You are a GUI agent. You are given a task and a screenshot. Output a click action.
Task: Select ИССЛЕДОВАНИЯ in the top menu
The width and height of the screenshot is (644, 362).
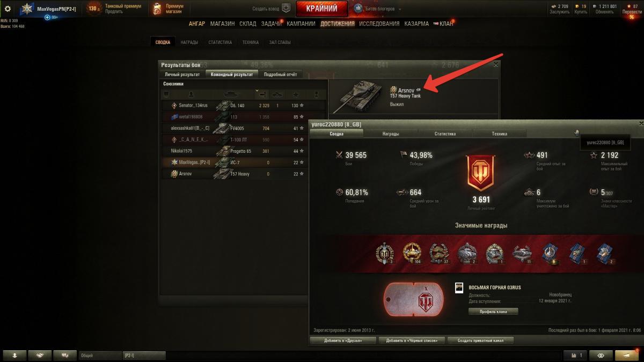[x=379, y=24]
